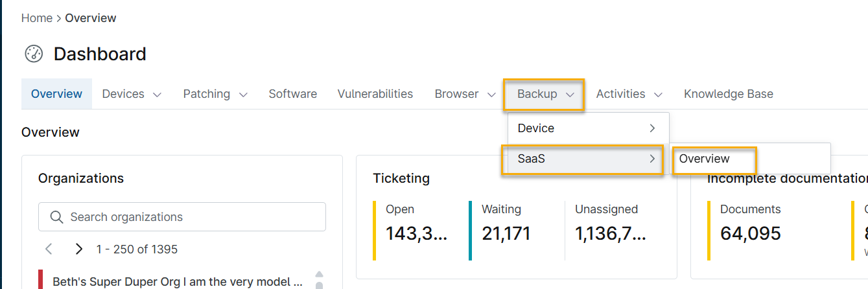Viewport: 868px width, 289px height.
Task: Click the search magnifier icon in organizations
Action: (56, 217)
